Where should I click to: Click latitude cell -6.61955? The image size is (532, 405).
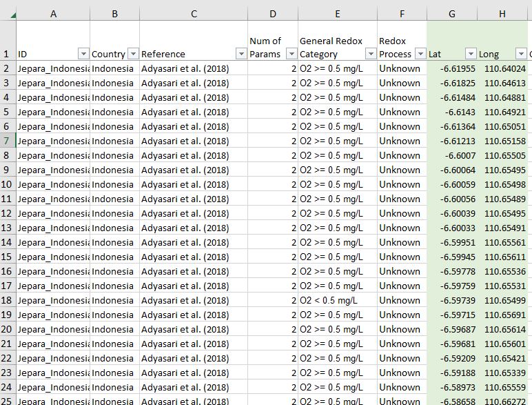coord(452,68)
